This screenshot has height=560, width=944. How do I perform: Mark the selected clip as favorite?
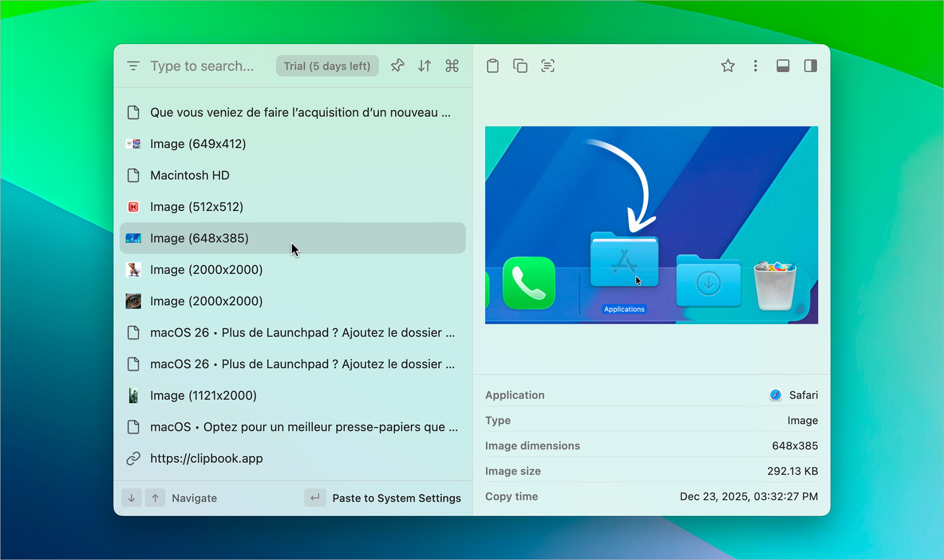pyautogui.click(x=728, y=65)
